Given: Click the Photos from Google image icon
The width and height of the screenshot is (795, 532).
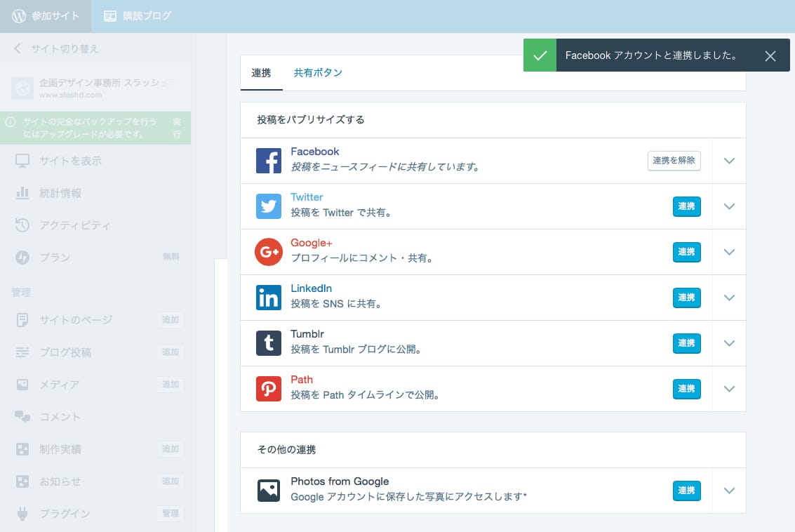Looking at the screenshot, I should click(x=269, y=491).
